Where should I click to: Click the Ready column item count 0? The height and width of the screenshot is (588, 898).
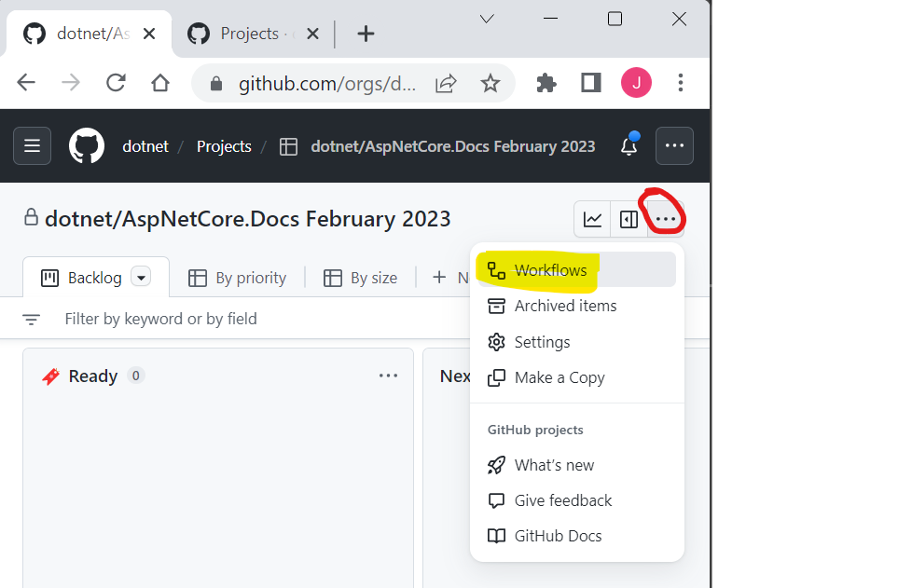click(x=136, y=376)
